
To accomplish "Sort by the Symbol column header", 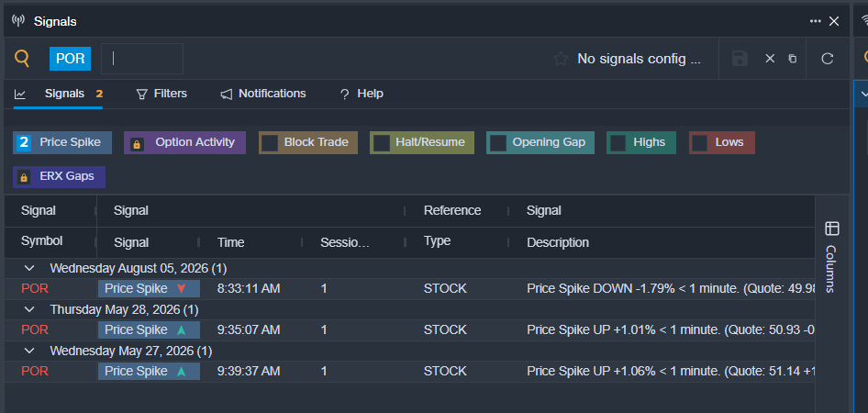I will [x=41, y=241].
